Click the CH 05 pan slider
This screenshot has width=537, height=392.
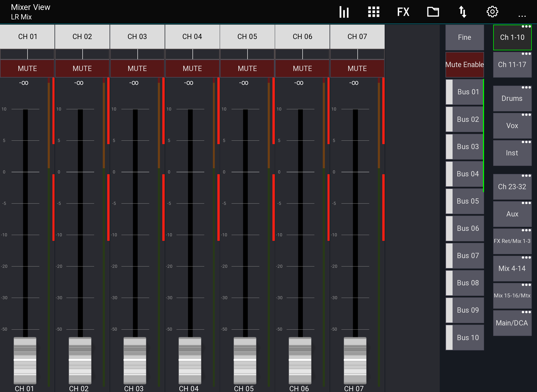(247, 54)
